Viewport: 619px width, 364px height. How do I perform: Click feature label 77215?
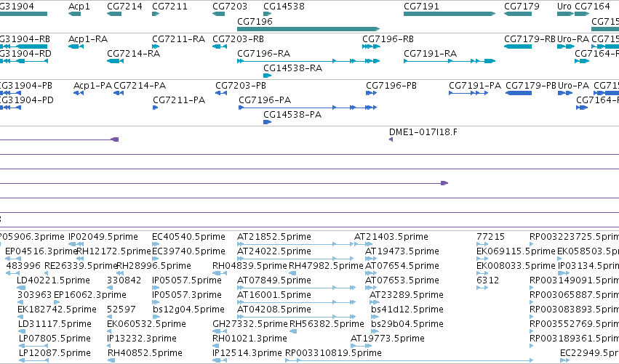[491, 237]
